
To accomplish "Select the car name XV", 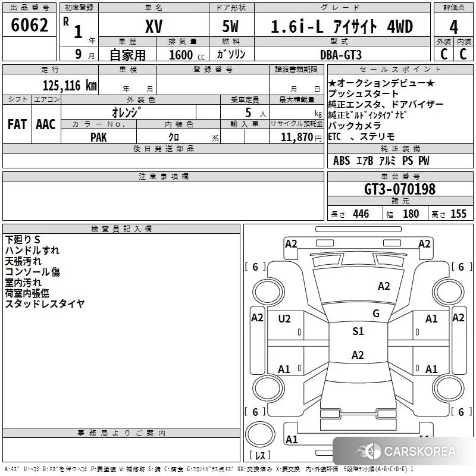I will click(x=154, y=26).
